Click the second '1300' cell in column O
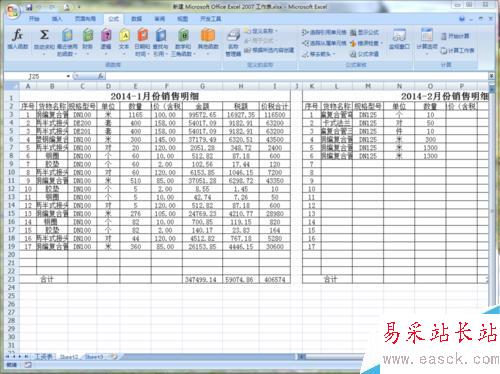500x374 pixels. click(x=430, y=156)
